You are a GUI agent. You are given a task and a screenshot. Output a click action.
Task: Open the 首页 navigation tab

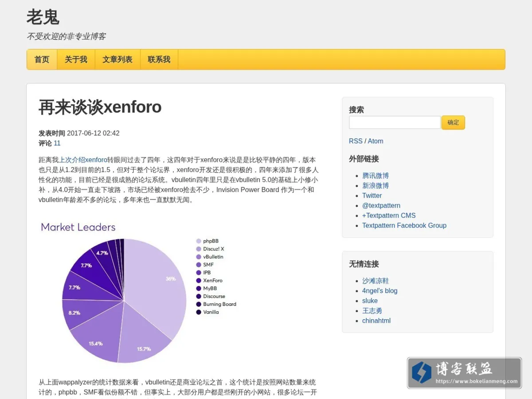tap(42, 59)
